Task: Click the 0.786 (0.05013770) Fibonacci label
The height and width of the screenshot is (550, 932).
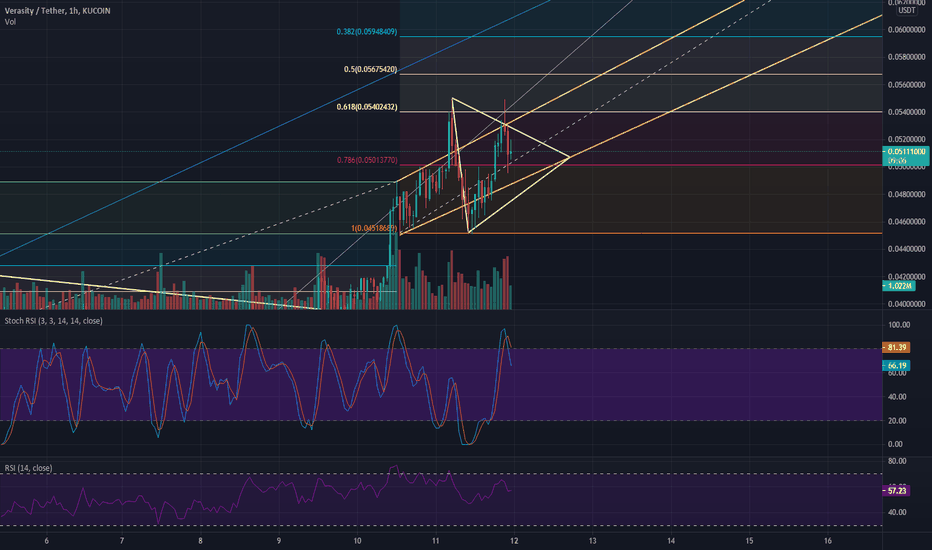Action: coord(367,161)
